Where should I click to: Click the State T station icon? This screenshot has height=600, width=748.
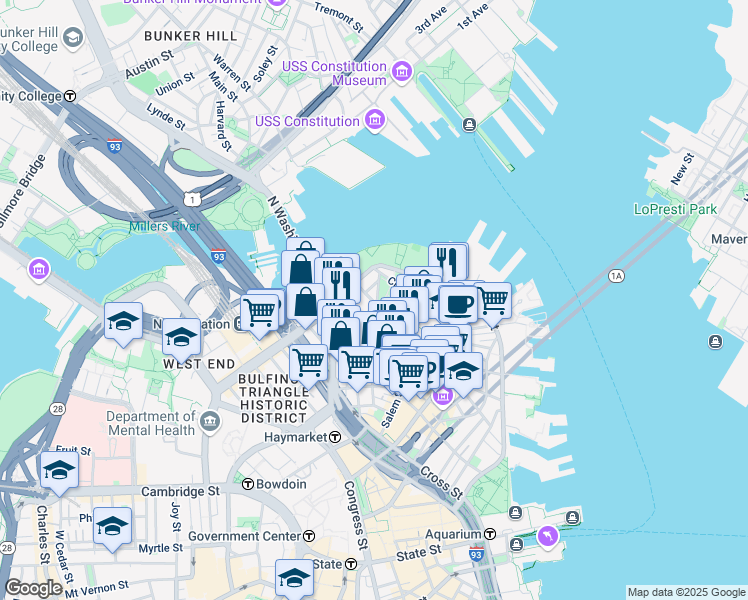[x=351, y=564]
